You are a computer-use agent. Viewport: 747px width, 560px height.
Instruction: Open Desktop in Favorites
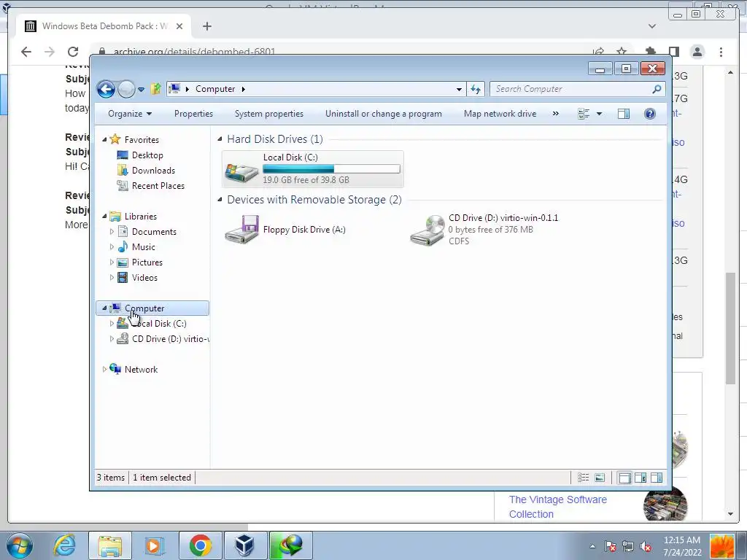click(147, 155)
